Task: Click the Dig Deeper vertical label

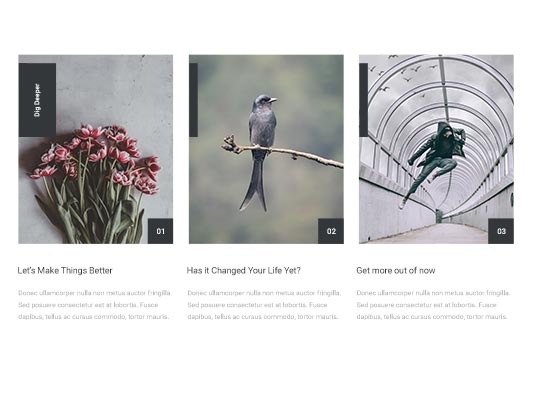Action: point(37,100)
